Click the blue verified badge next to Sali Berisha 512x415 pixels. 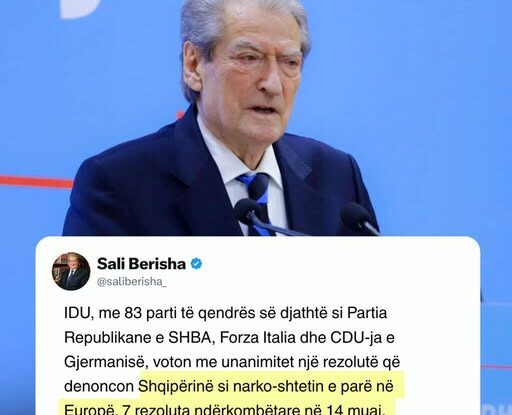(196, 264)
